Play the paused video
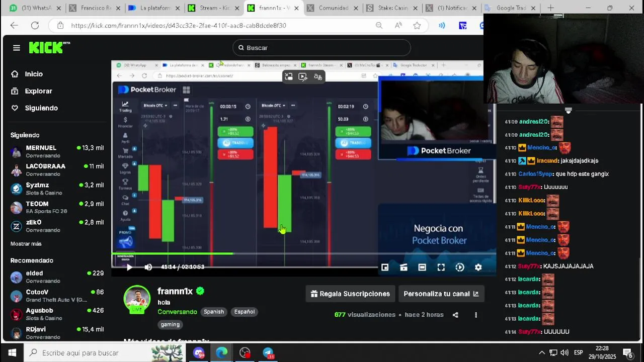The width and height of the screenshot is (644, 362). (x=129, y=267)
